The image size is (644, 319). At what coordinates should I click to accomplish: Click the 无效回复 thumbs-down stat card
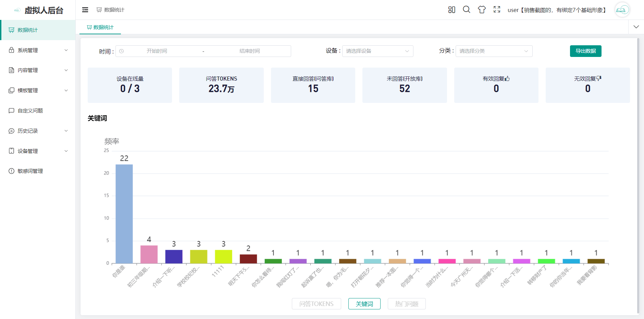point(587,85)
